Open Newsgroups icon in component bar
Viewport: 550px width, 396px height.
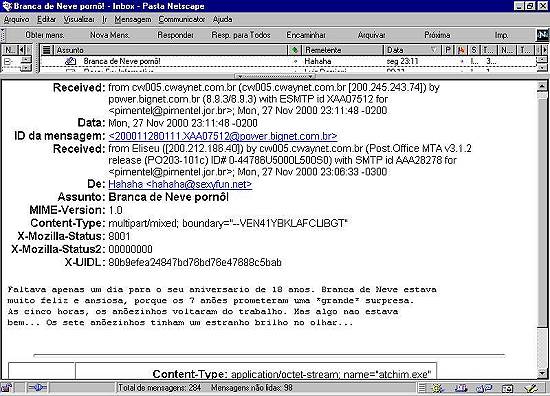(x=484, y=388)
